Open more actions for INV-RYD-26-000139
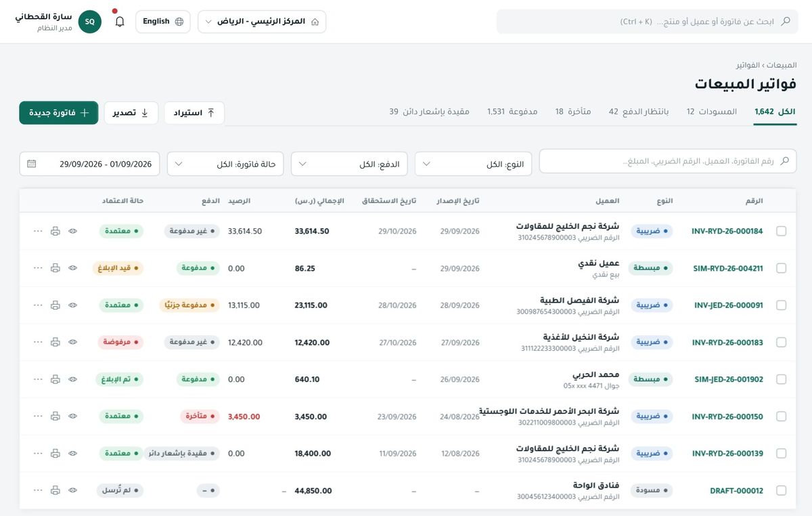This screenshot has width=812, height=516. coord(38,453)
